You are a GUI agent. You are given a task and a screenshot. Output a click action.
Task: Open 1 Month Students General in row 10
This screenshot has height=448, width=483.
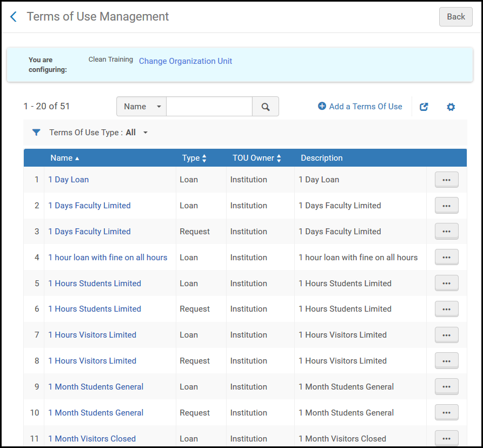pyautogui.click(x=96, y=413)
